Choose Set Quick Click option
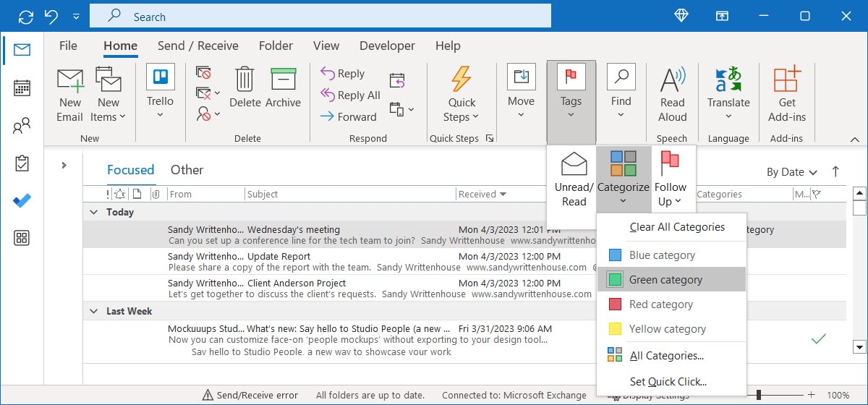The width and height of the screenshot is (868, 405). 671,382
